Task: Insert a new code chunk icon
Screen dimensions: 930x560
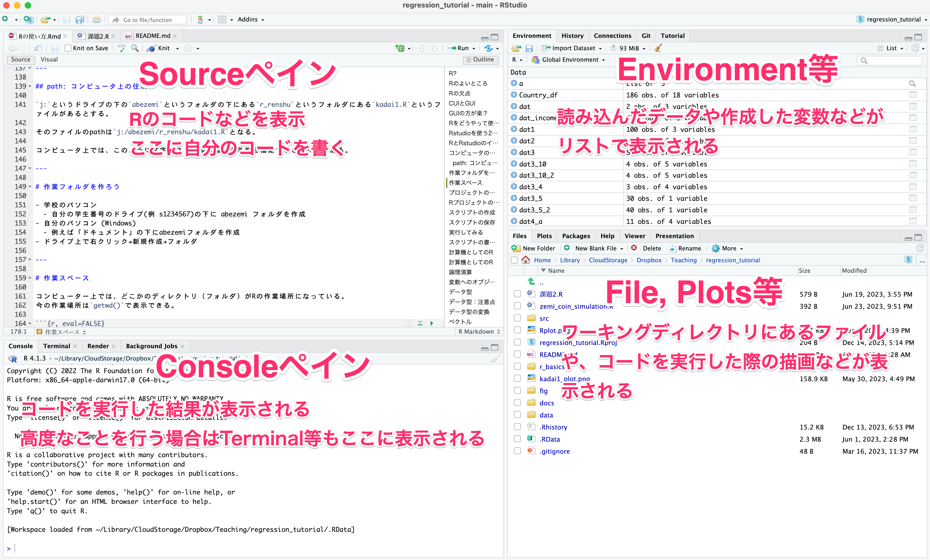Action: click(399, 48)
